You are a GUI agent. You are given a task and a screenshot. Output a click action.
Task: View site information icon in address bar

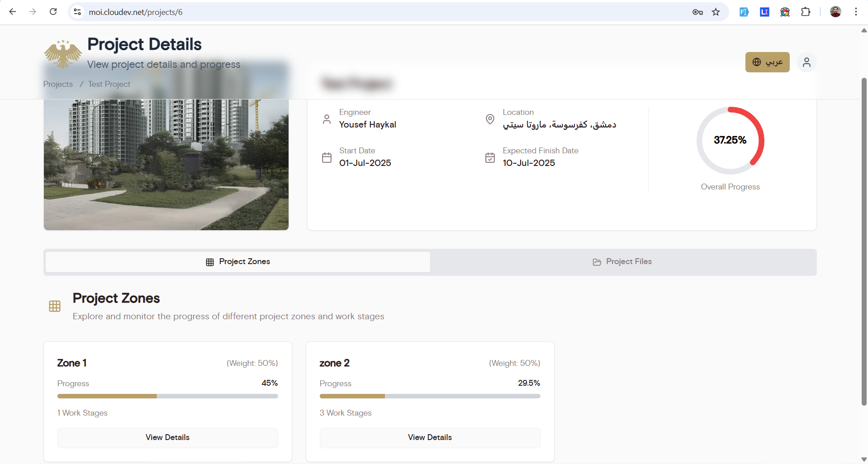(x=77, y=12)
